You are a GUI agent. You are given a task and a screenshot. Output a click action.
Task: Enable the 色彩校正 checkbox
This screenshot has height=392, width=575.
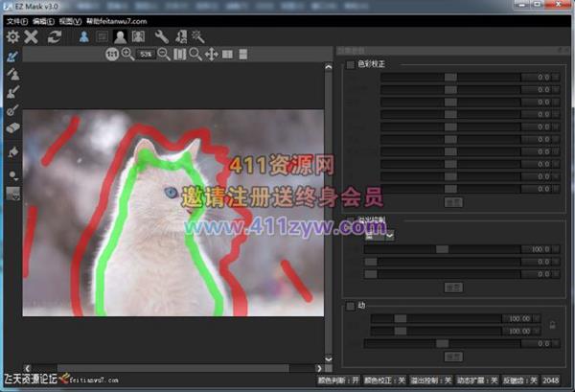pyautogui.click(x=350, y=64)
